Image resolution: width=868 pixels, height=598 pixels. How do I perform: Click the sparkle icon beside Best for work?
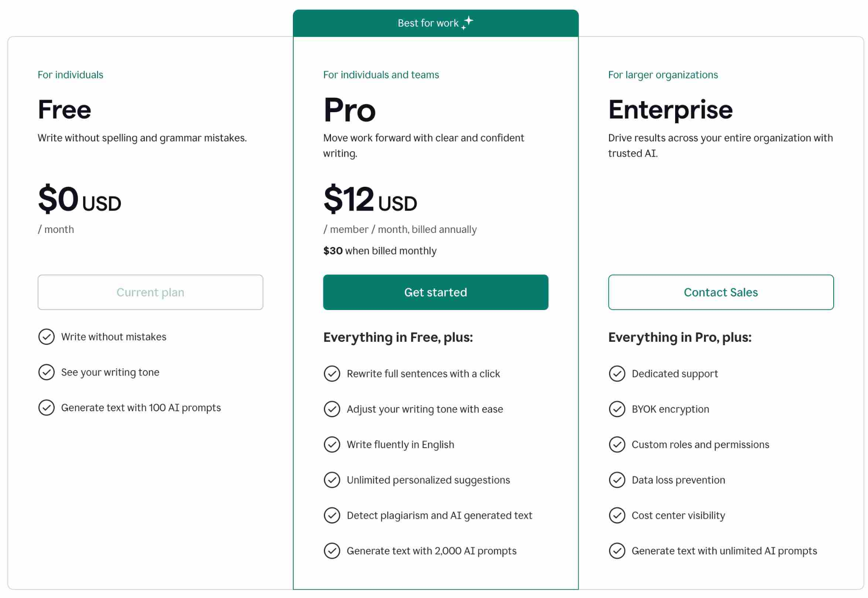[x=467, y=22]
